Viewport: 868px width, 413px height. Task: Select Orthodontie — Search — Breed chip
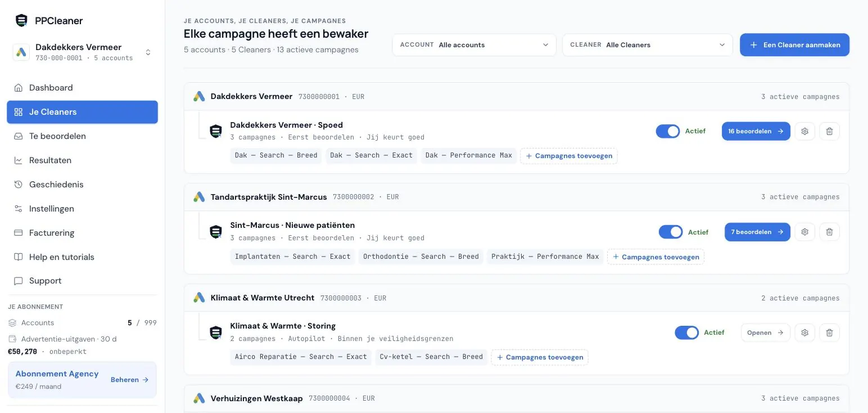(421, 257)
